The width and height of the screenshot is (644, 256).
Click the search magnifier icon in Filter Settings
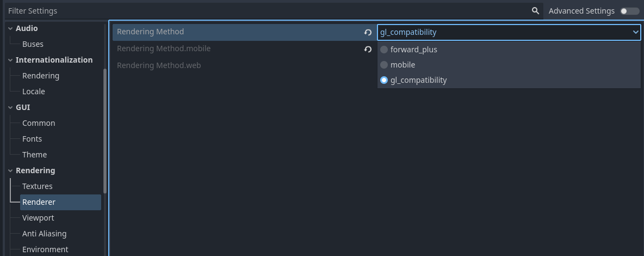[535, 11]
